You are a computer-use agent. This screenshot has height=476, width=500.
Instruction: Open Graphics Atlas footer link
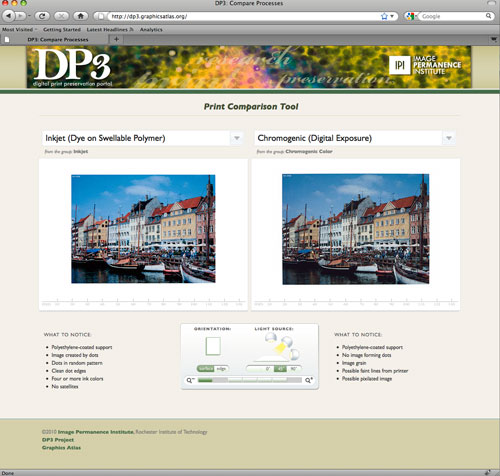pos(61,448)
